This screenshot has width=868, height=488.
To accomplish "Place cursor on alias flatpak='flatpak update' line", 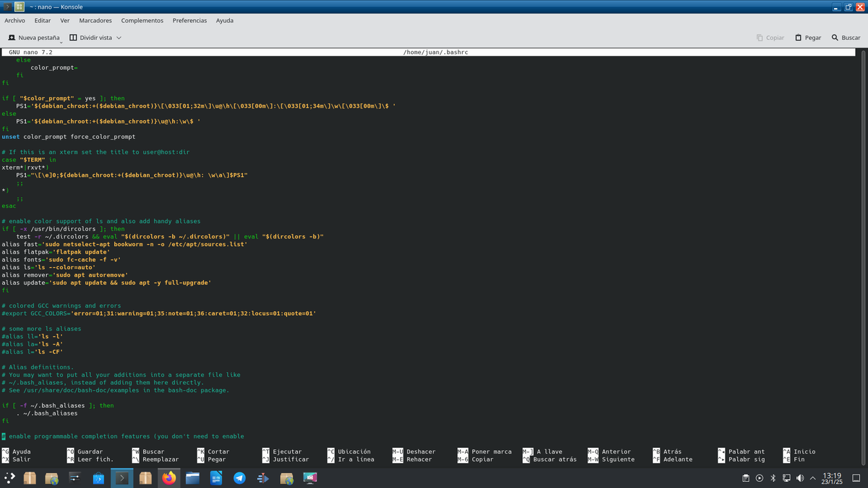I will point(56,252).
